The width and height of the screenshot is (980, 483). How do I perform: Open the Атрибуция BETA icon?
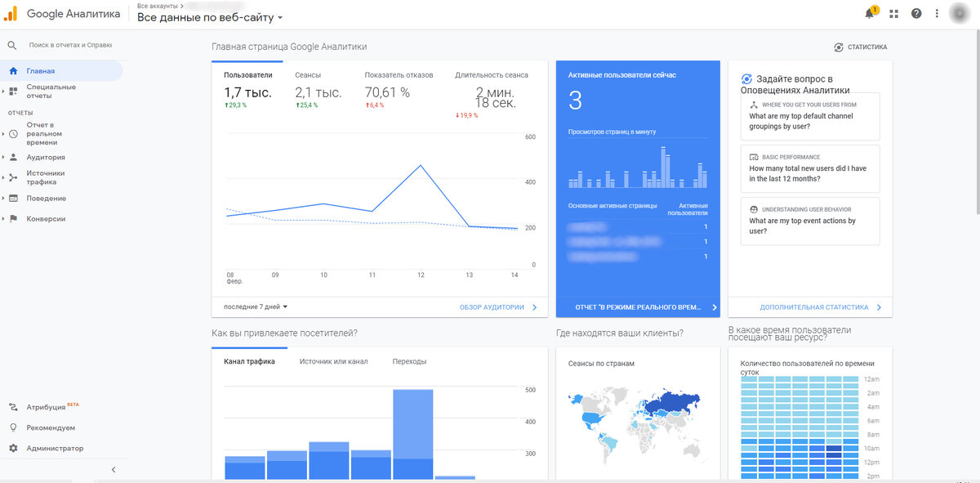13,405
